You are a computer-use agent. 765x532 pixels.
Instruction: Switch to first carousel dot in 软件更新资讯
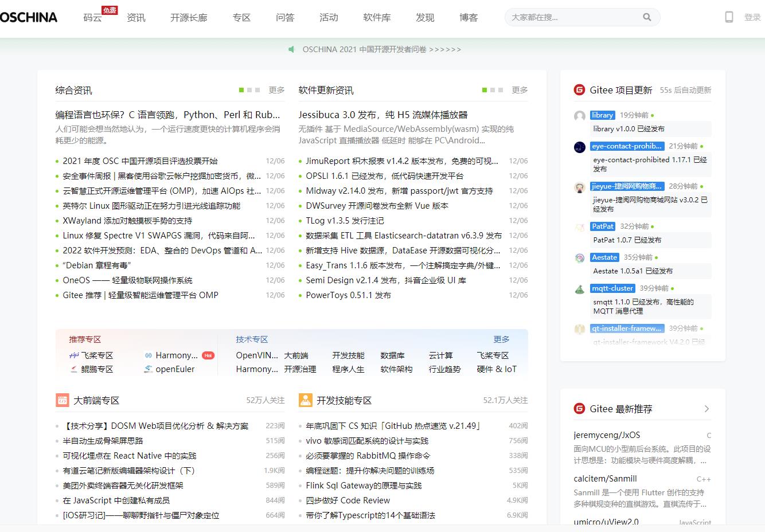click(x=485, y=90)
